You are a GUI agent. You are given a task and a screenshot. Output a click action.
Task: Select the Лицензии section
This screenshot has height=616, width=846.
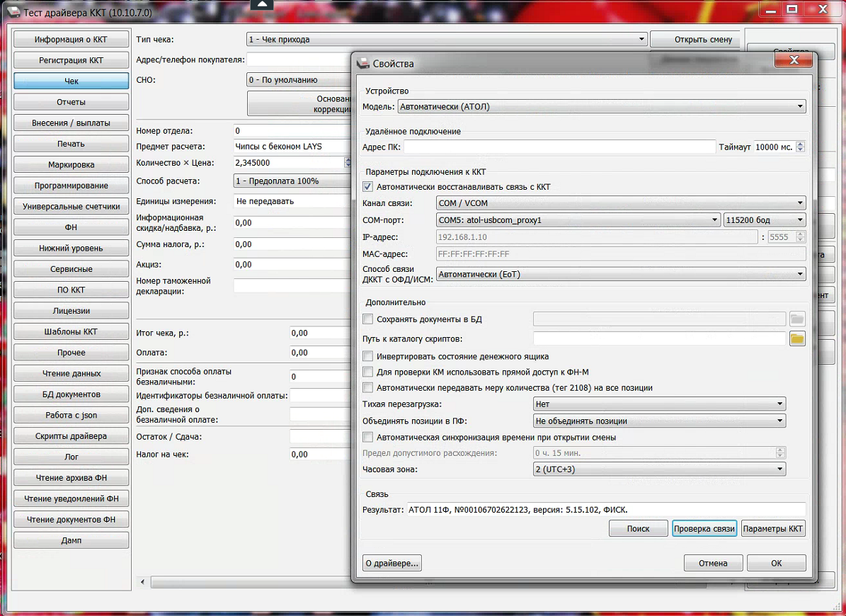tap(72, 311)
